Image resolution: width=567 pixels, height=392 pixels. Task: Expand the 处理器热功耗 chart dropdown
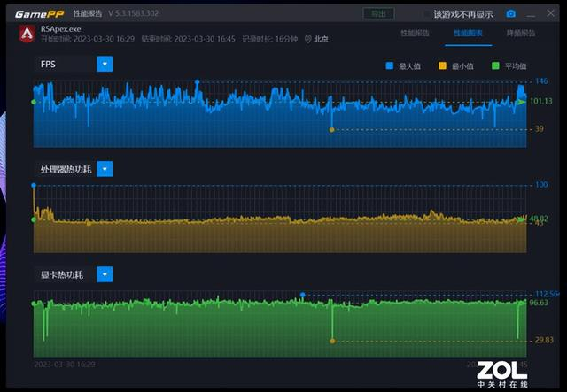point(105,169)
